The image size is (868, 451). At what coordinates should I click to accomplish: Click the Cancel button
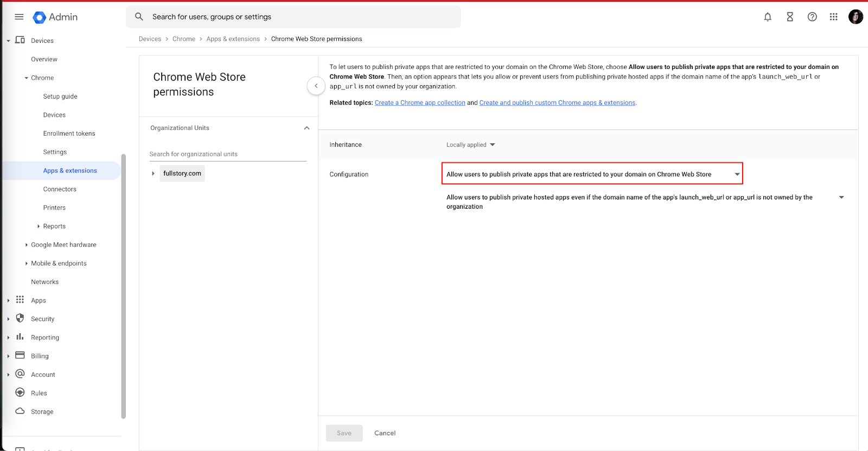pos(385,433)
